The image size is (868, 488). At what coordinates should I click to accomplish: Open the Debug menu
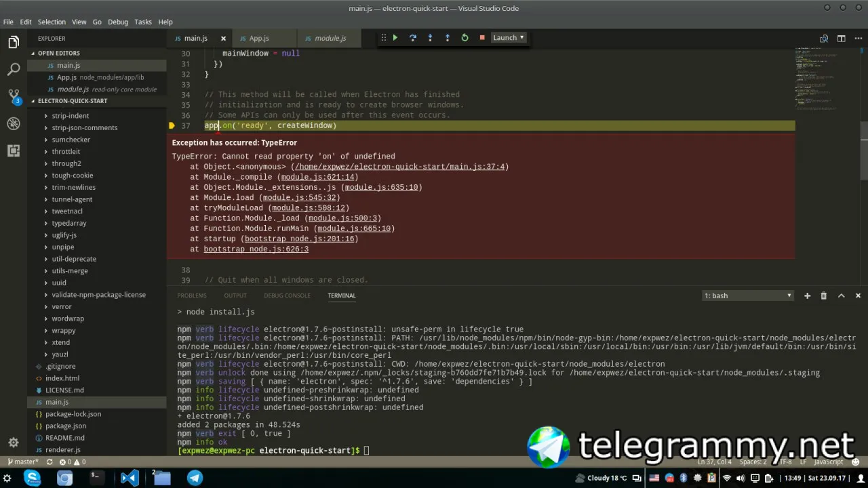coord(118,22)
